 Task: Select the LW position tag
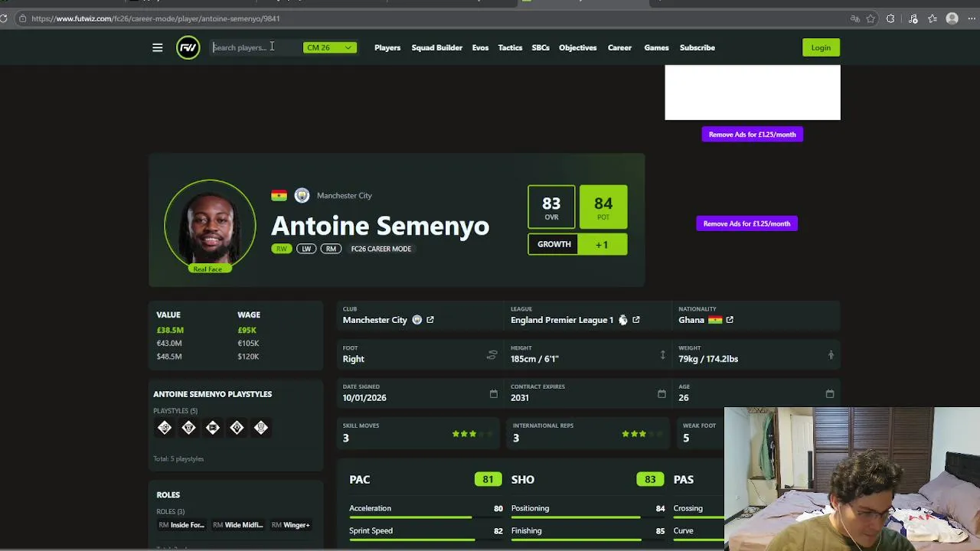306,249
